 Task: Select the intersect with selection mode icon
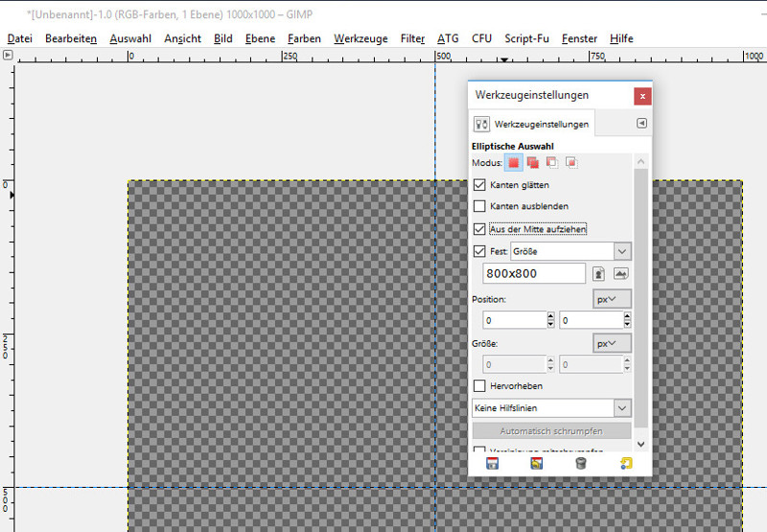coord(570,163)
